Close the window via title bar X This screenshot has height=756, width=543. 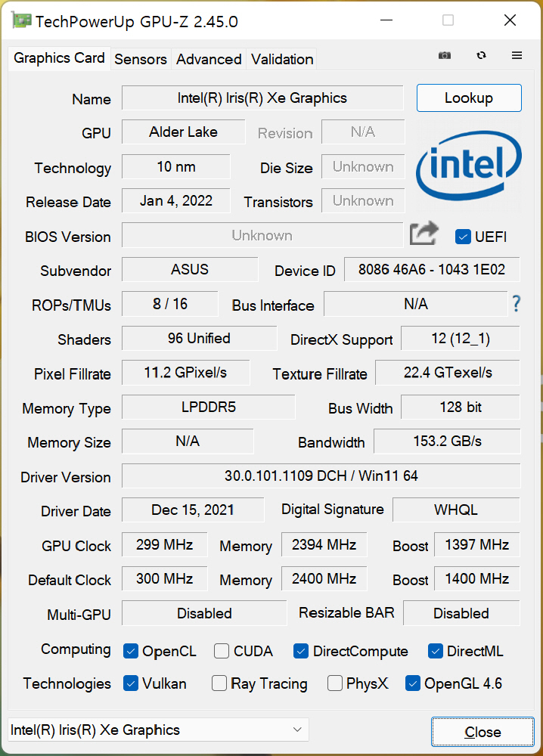(510, 20)
